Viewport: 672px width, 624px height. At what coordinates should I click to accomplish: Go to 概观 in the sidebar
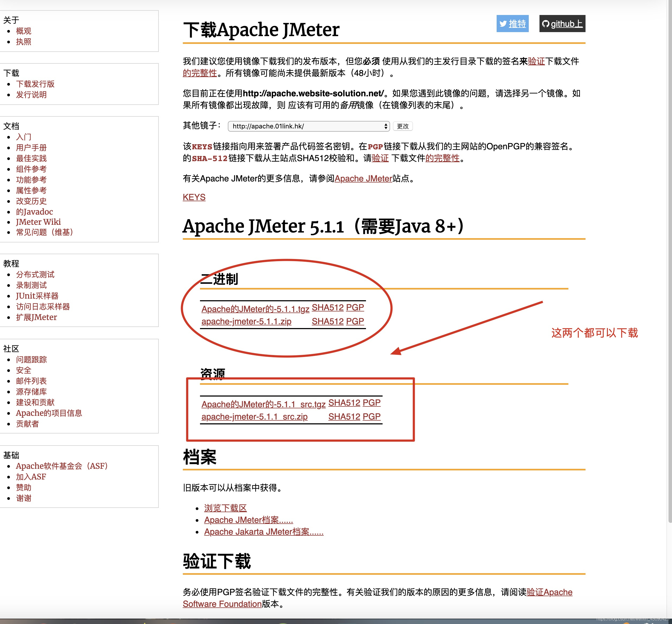[24, 31]
